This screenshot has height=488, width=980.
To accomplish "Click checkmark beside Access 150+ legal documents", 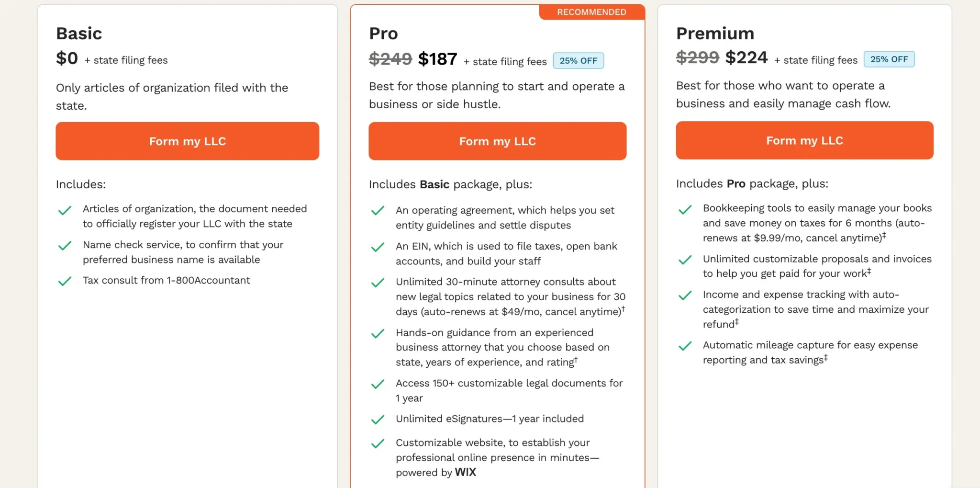I will (378, 384).
